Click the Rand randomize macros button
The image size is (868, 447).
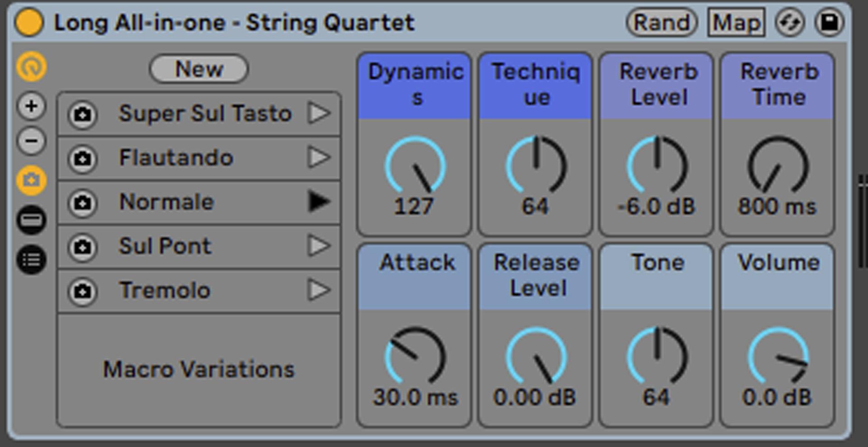click(661, 22)
